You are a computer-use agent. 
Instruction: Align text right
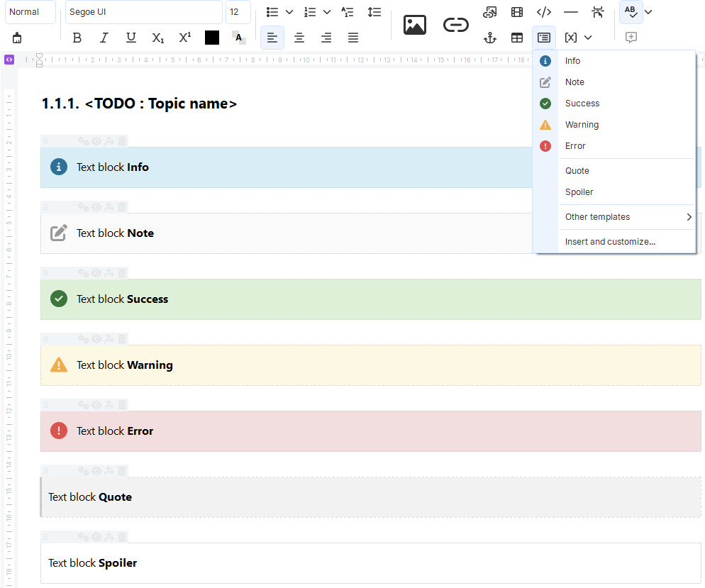pyautogui.click(x=326, y=38)
